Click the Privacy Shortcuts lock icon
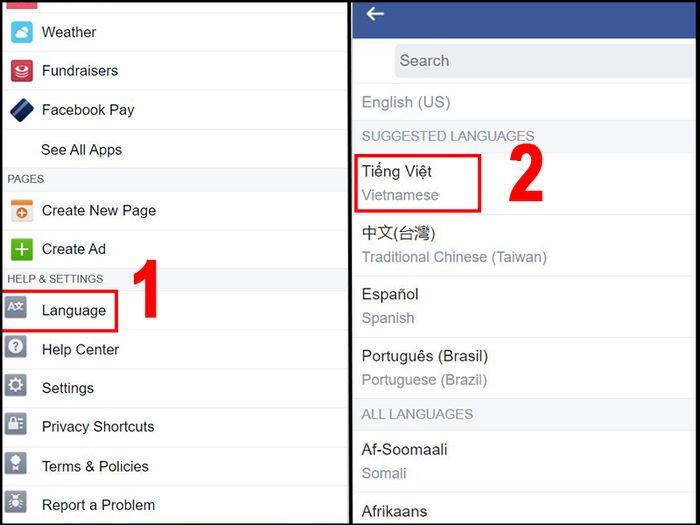700x525 pixels. [x=16, y=424]
